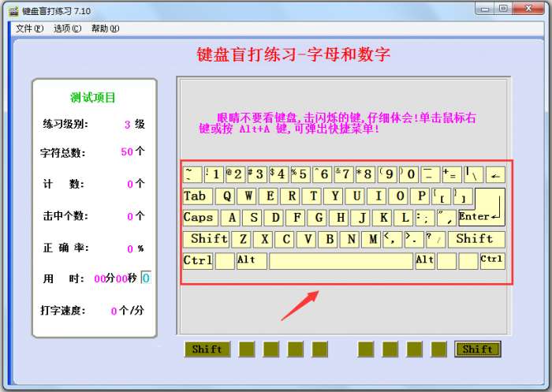This screenshot has height=392, width=552.
Task: Click the number 1 key
Action: [214, 174]
